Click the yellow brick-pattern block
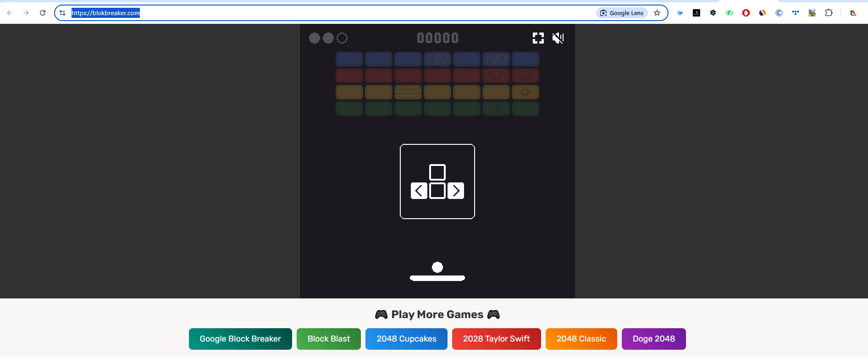The image size is (868, 358). click(x=408, y=92)
